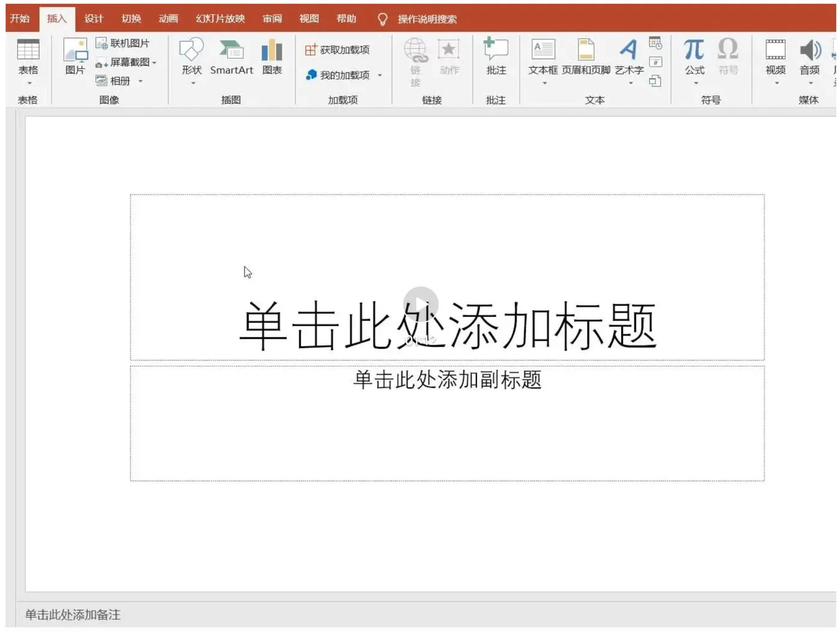The width and height of the screenshot is (840, 634).
Task: Switch to 幻灯片放映 Slide Show tab
Action: [x=221, y=19]
